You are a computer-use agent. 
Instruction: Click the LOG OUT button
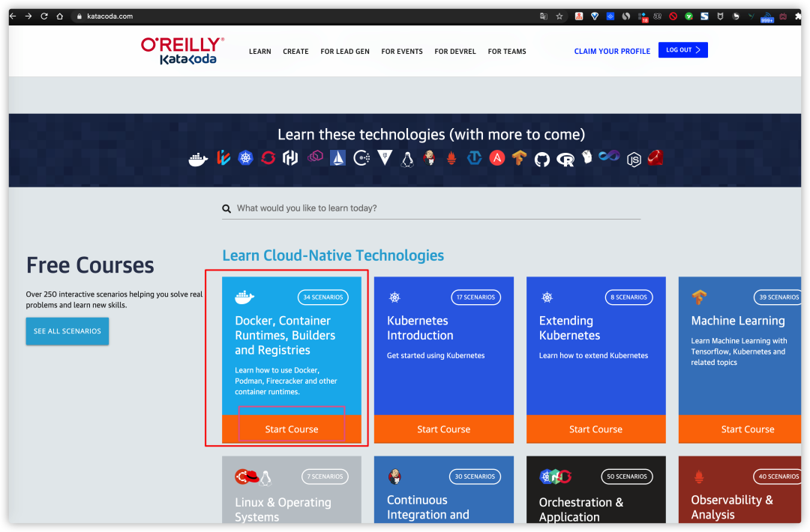[683, 50]
